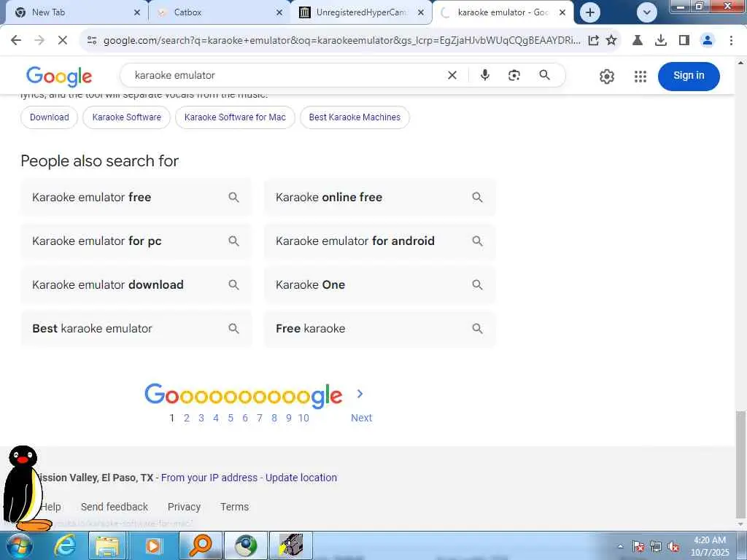Search Karaoke One suggestion
This screenshot has width=747, height=560.
coord(379,285)
